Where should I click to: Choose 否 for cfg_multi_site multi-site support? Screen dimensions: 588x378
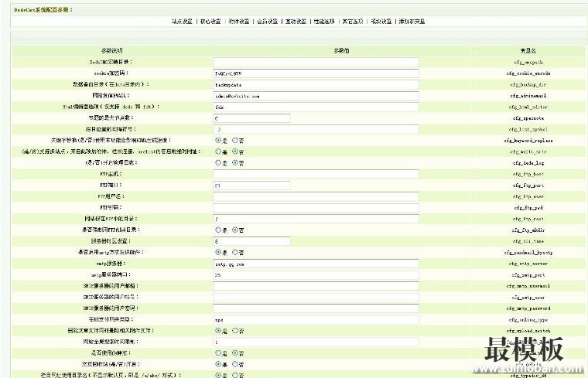(234, 152)
